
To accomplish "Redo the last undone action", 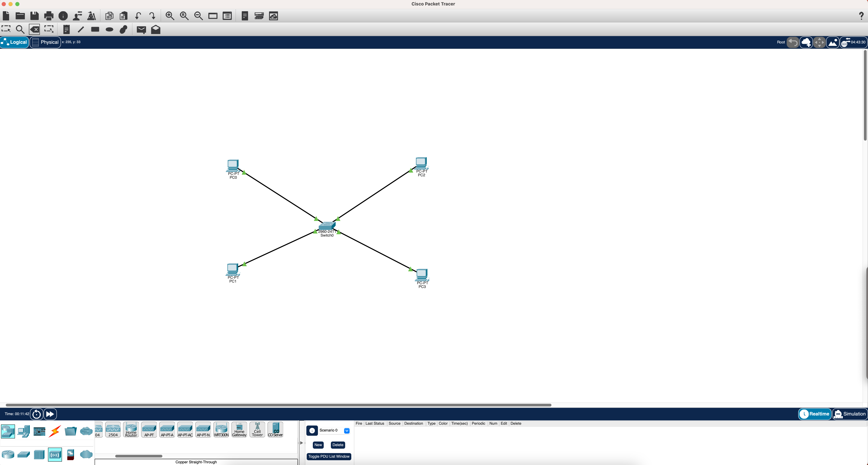I will (152, 16).
